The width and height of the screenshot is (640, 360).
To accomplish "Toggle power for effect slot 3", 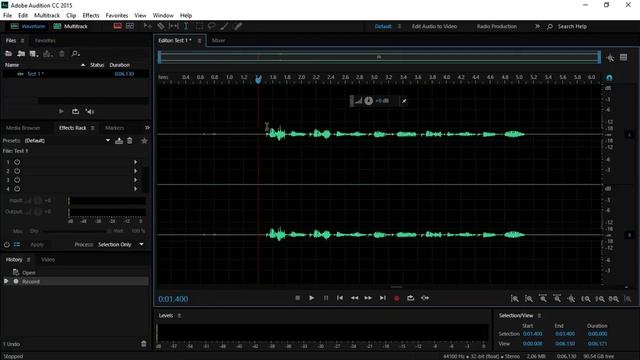I will [17, 180].
